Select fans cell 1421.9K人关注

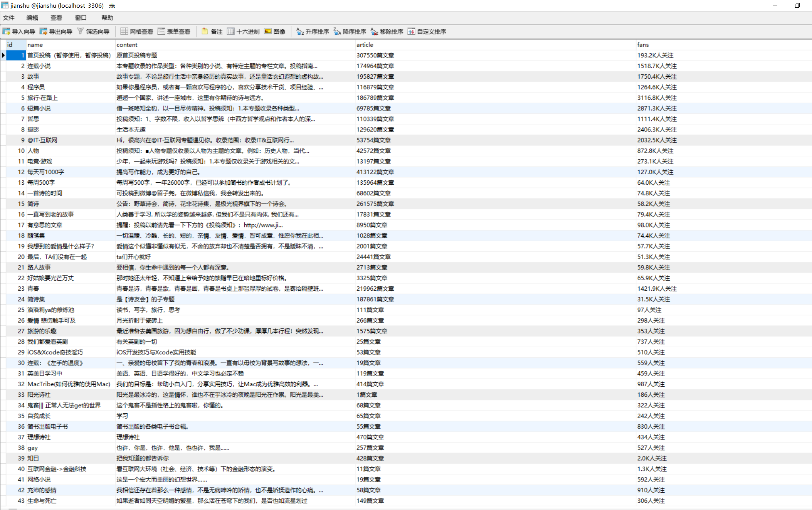(724, 289)
